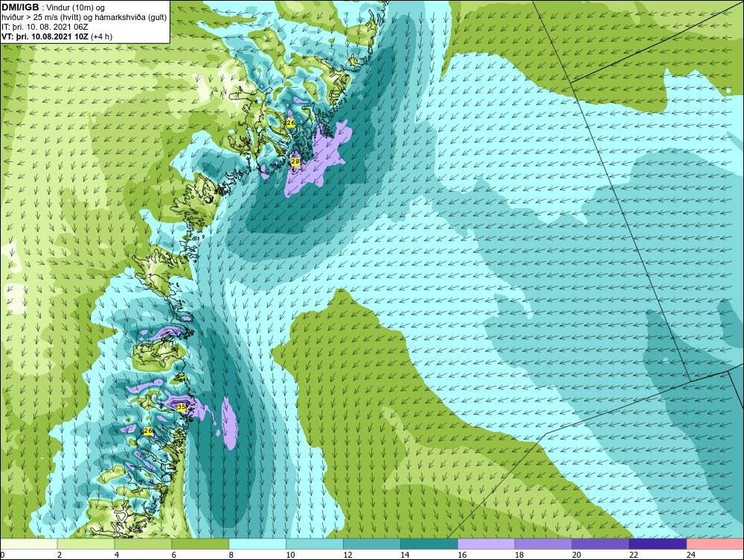Click the 4–6 m/s green legend swatch
This screenshot has width=744, height=560.
point(143,544)
